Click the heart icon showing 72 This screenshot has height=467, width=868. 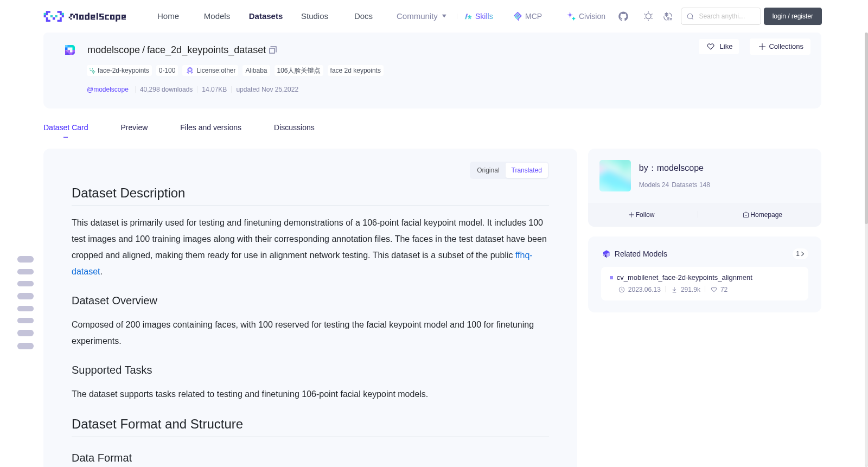pos(714,290)
